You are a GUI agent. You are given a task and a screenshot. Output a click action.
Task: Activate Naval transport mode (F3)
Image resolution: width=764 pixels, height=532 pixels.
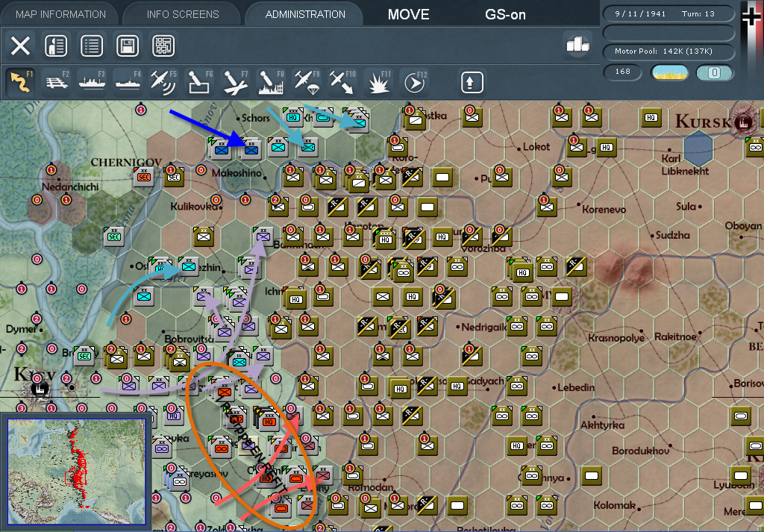[92, 82]
